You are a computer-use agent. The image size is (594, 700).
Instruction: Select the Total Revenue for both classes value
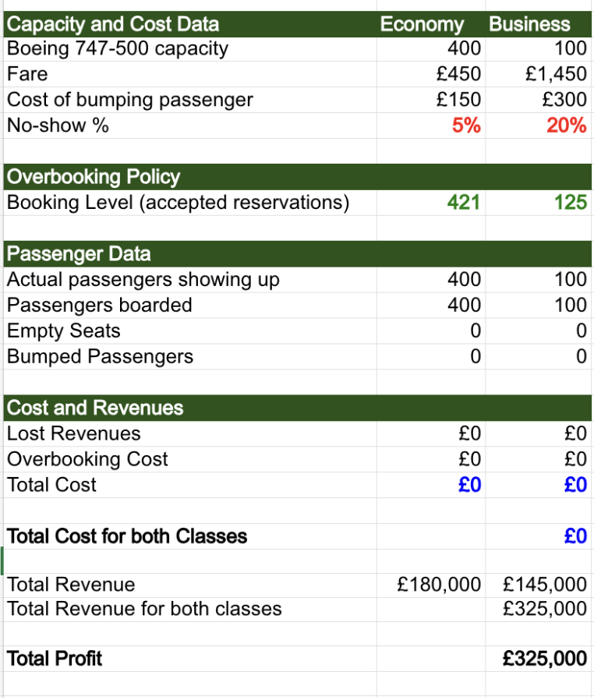click(x=539, y=610)
